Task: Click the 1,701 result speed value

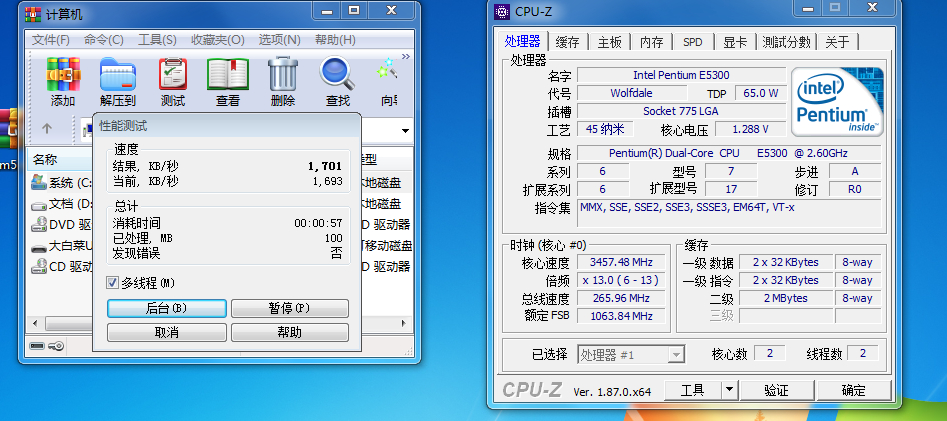Action: coord(325,166)
